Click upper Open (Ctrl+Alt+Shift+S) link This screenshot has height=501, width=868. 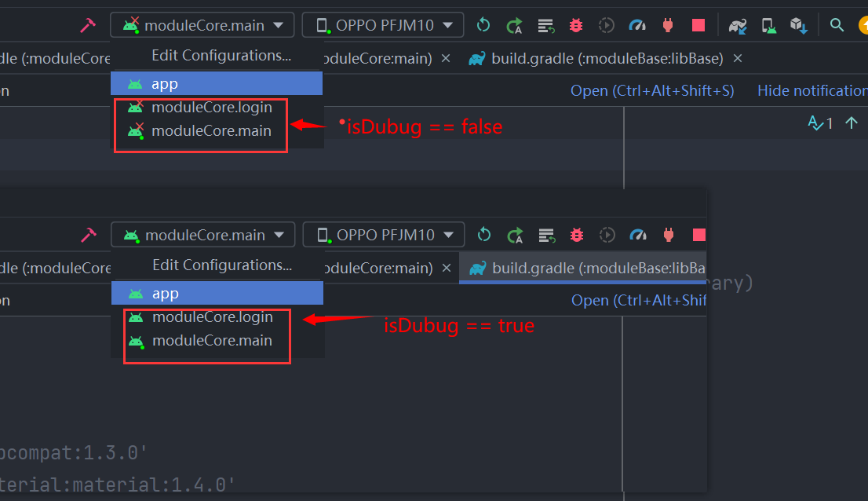point(652,90)
